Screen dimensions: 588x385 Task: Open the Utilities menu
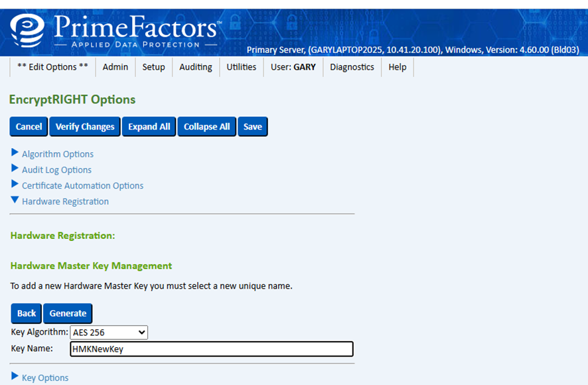pyautogui.click(x=241, y=67)
